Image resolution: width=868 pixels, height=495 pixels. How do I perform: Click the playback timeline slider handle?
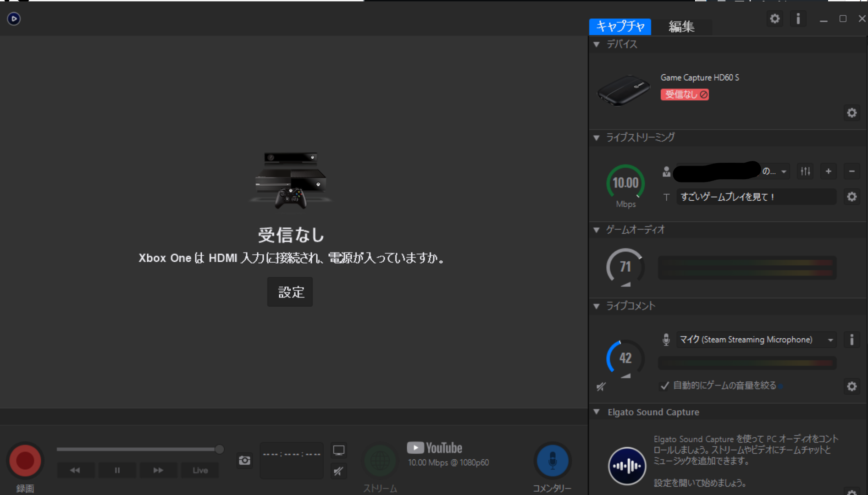pos(220,449)
